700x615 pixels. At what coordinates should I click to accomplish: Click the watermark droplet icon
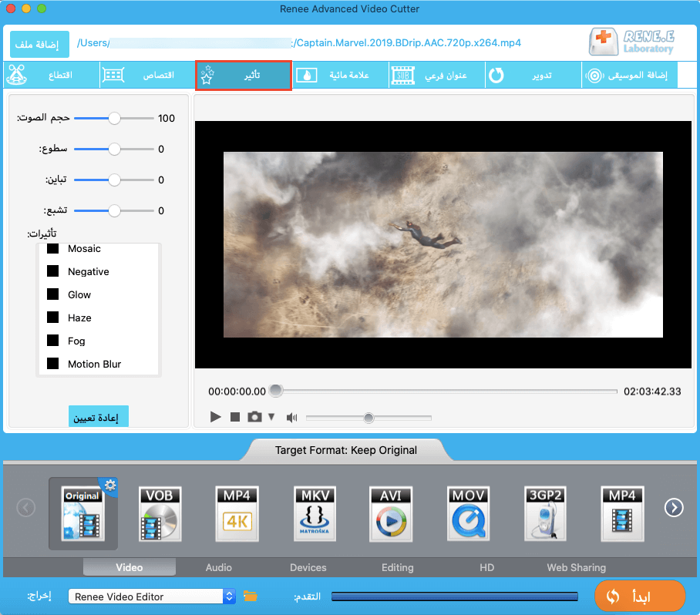(307, 75)
